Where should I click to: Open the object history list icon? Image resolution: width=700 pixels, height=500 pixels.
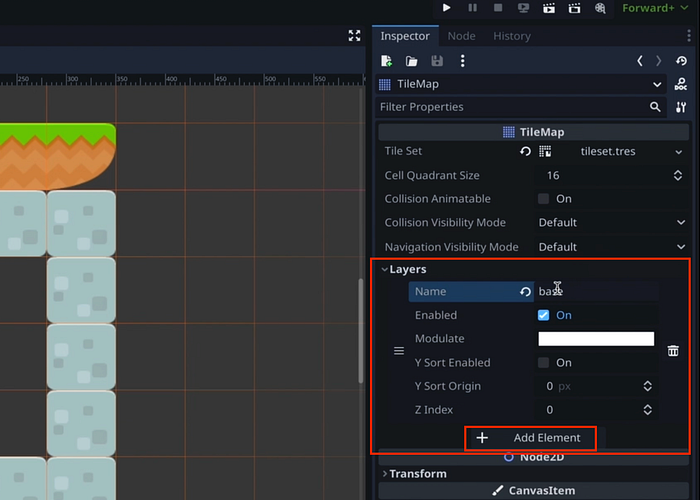[681, 61]
